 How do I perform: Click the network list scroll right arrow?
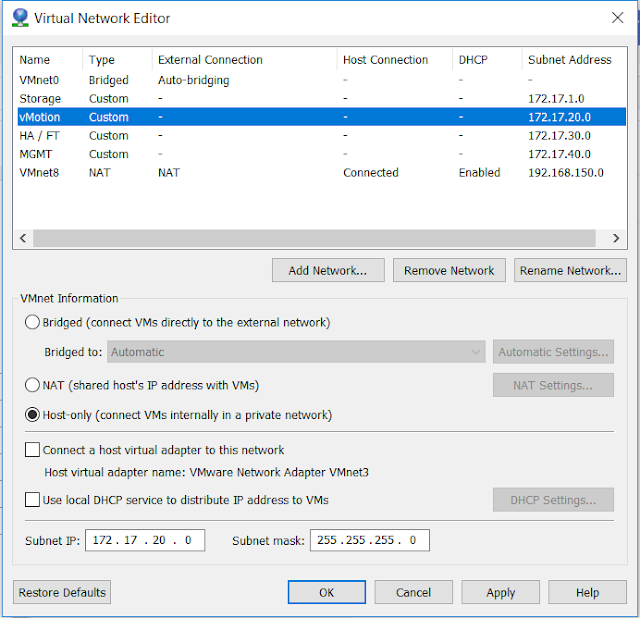coord(616,238)
